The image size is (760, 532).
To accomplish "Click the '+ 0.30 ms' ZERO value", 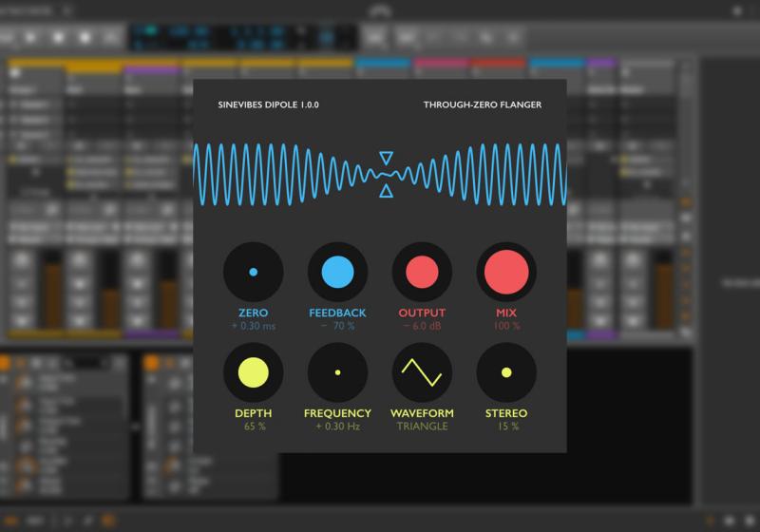I will coord(253,326).
